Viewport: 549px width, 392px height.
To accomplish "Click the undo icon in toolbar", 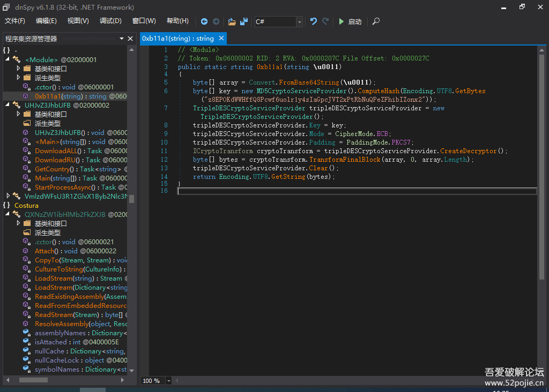I will pyautogui.click(x=314, y=21).
